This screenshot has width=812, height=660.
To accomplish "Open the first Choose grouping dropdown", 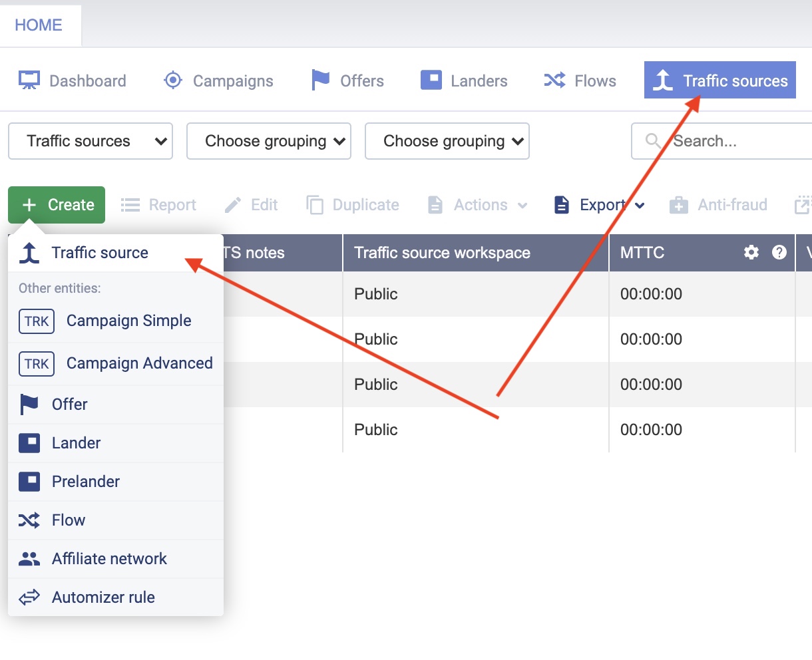I will [269, 141].
